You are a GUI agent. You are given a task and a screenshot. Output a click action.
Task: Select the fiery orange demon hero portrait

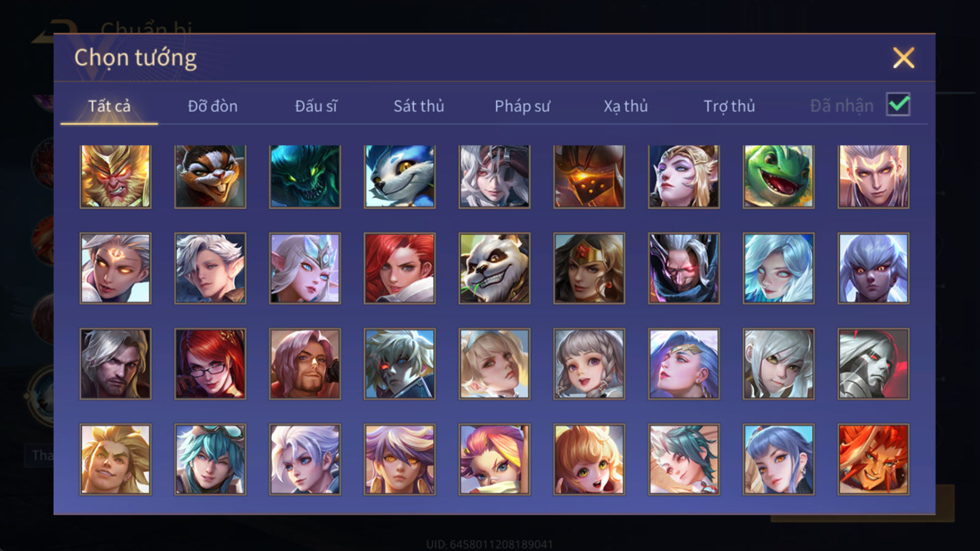click(873, 459)
